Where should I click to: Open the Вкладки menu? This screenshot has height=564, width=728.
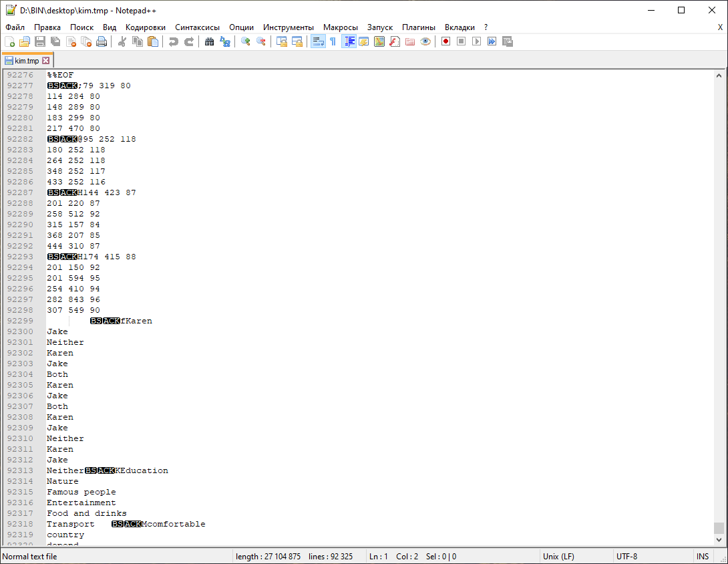(460, 27)
